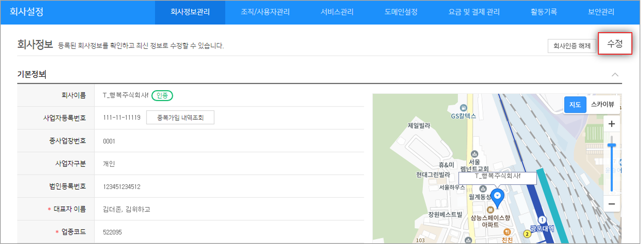Click the 친친 restaurant map icon
Viewport: 644px width, 244px height.
pos(507,232)
